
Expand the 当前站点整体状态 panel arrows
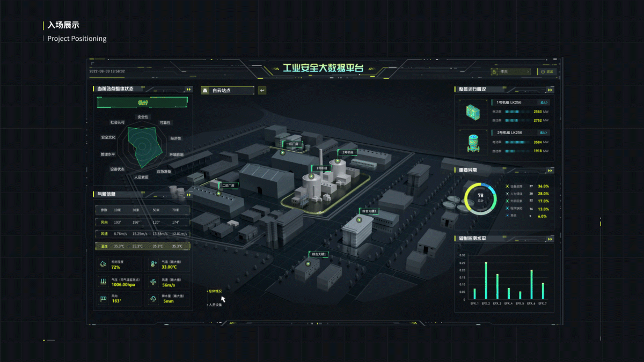188,90
